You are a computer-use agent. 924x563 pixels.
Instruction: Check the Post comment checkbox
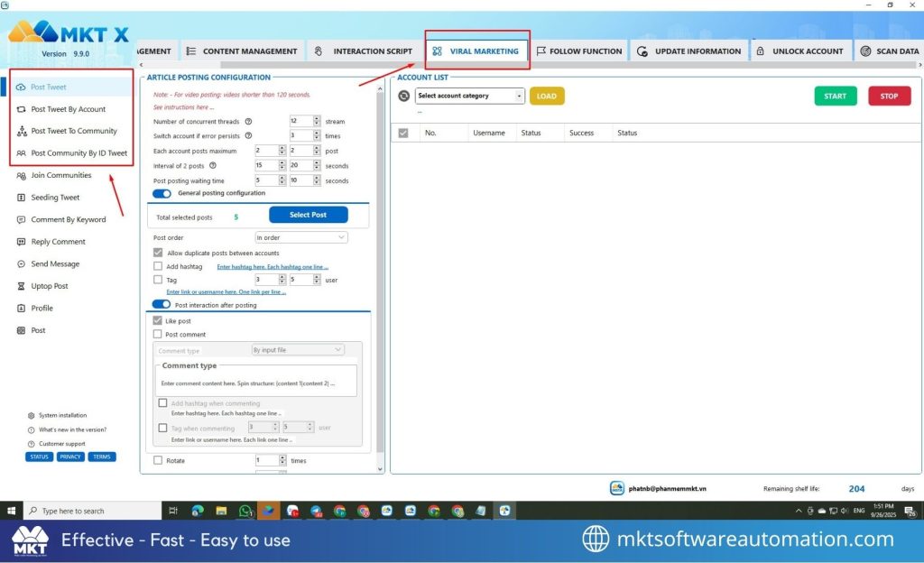159,335
